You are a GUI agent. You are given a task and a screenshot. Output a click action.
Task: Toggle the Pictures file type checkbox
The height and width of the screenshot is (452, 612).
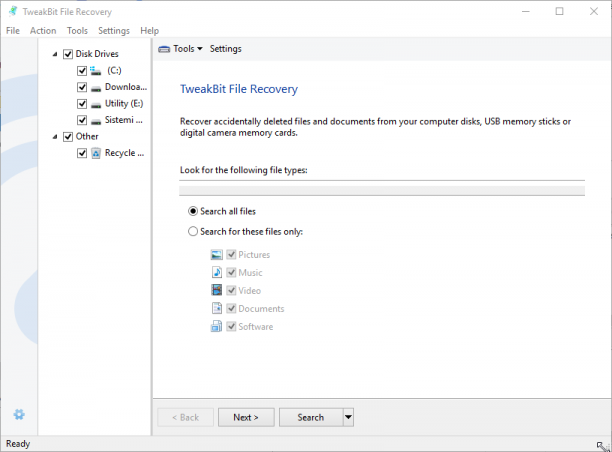click(x=231, y=254)
